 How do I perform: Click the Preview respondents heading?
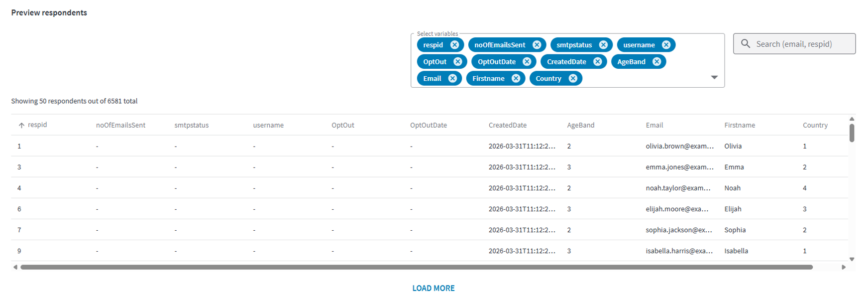pyautogui.click(x=49, y=12)
